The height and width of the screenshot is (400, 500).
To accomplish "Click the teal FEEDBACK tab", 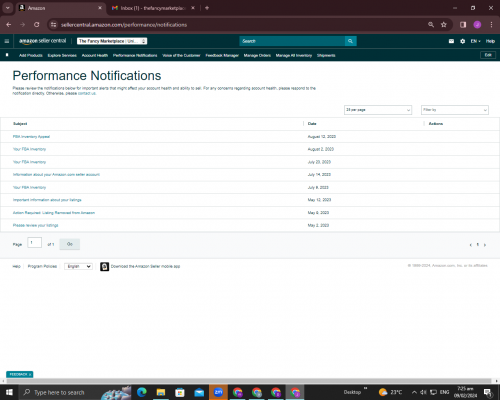I will (x=19, y=374).
